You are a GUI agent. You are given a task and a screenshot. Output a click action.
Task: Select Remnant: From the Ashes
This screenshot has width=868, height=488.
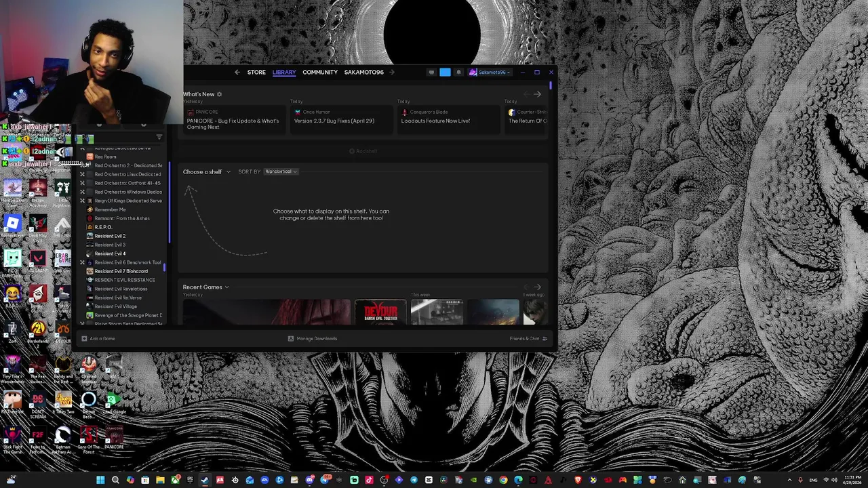122,218
